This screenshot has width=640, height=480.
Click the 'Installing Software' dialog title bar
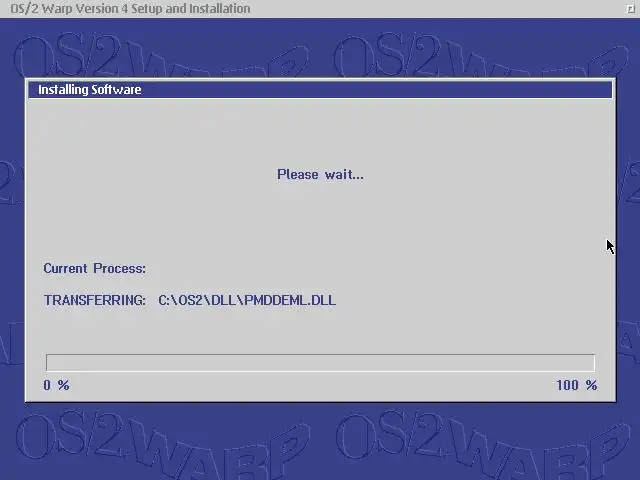click(x=320, y=89)
